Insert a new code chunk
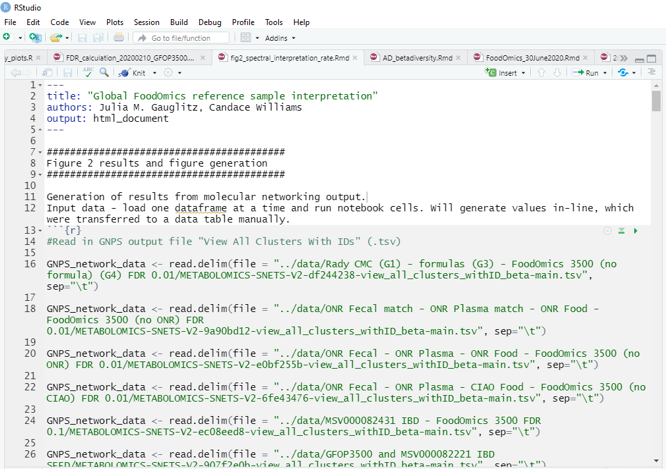This screenshot has height=469, width=666. click(502, 73)
